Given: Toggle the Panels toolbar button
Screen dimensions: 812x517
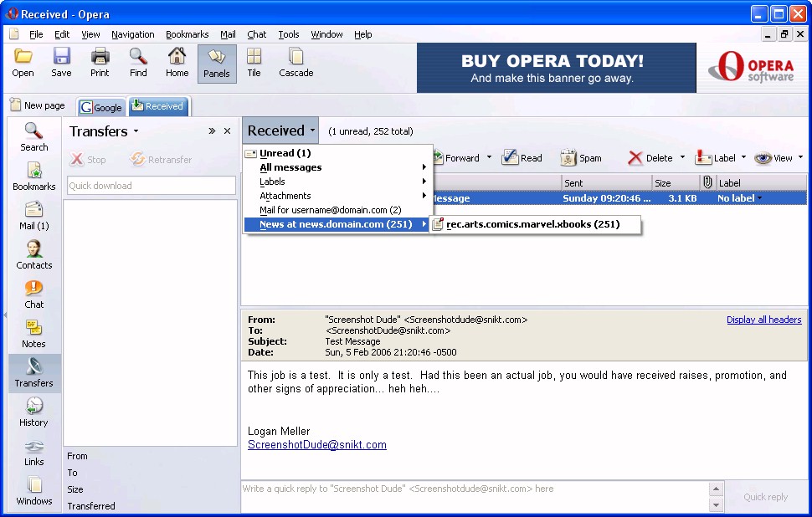Looking at the screenshot, I should [x=217, y=64].
